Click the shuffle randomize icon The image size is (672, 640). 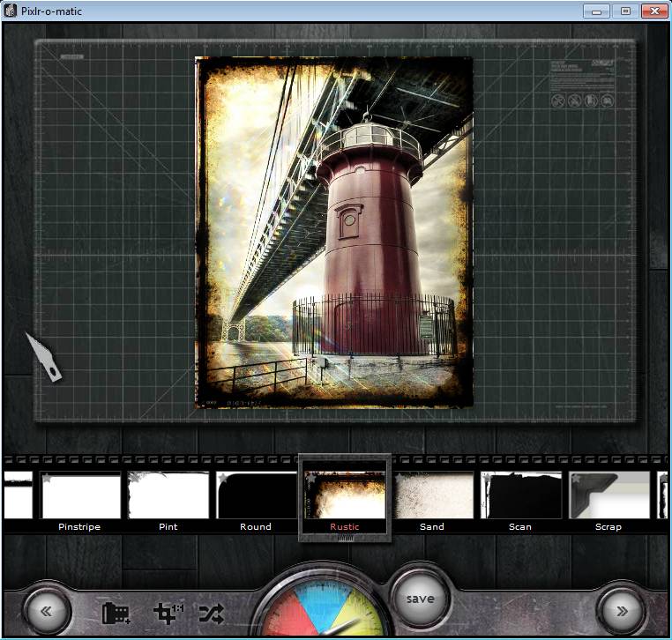212,613
